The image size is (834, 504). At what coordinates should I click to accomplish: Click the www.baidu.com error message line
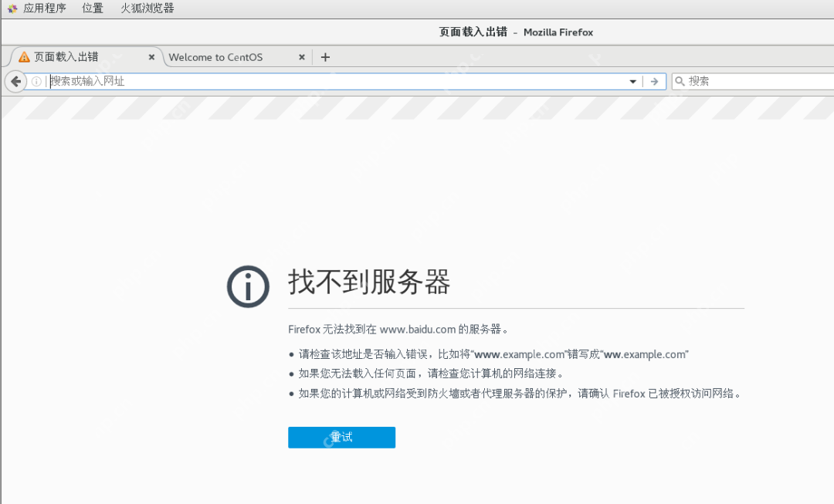(398, 329)
